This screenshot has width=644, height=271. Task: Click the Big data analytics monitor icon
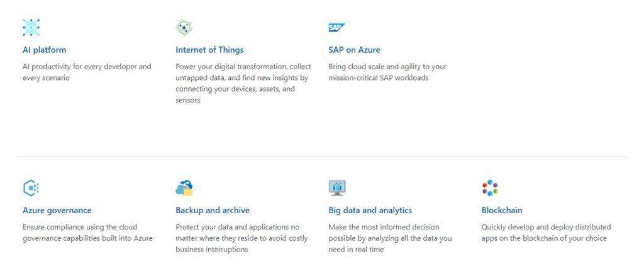coord(337,187)
